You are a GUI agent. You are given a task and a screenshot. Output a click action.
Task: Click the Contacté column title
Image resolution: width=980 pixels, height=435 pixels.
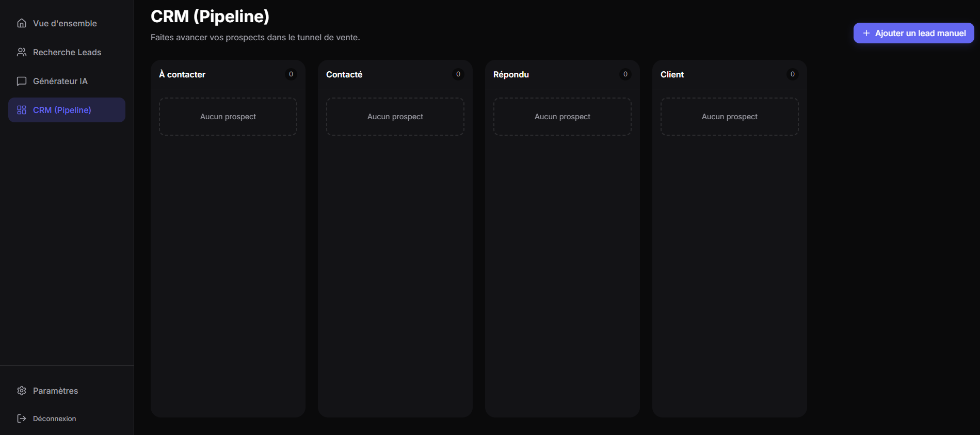coord(344,74)
